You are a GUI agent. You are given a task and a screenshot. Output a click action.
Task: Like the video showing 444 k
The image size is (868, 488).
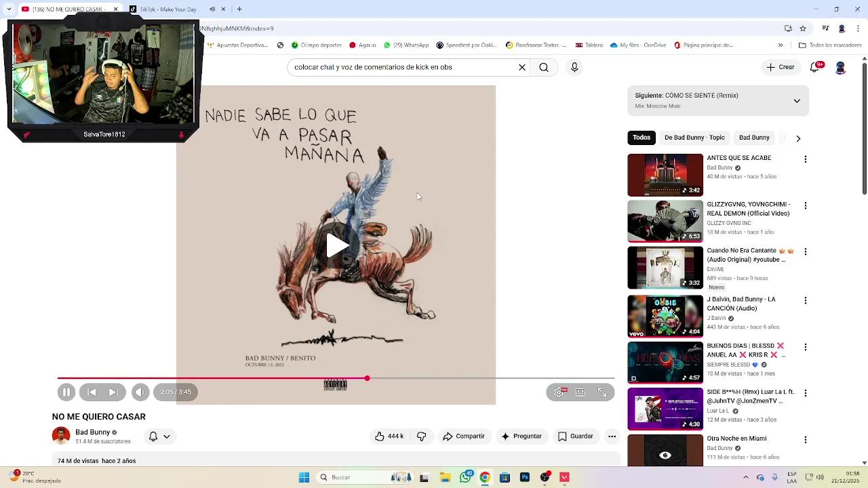[x=389, y=436]
